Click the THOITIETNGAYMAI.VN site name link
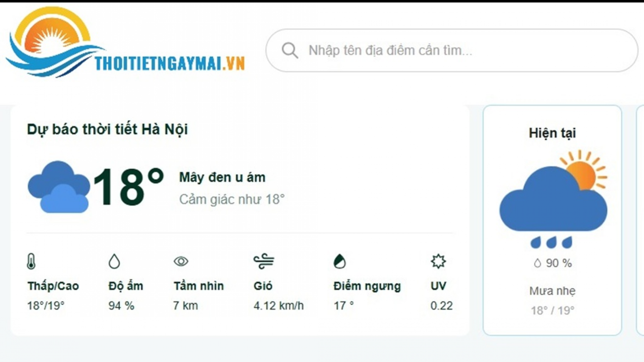This screenshot has height=362, width=644. coord(170,64)
